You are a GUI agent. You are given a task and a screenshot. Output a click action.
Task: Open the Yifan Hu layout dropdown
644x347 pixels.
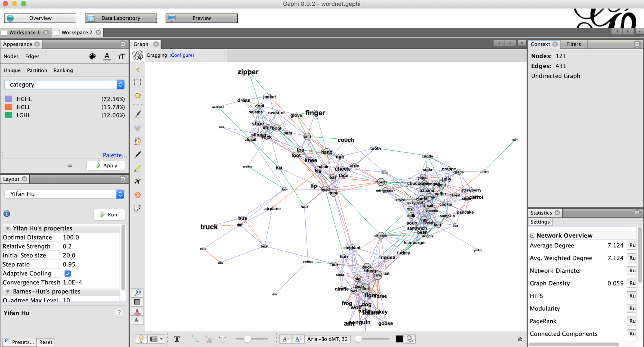coord(64,194)
